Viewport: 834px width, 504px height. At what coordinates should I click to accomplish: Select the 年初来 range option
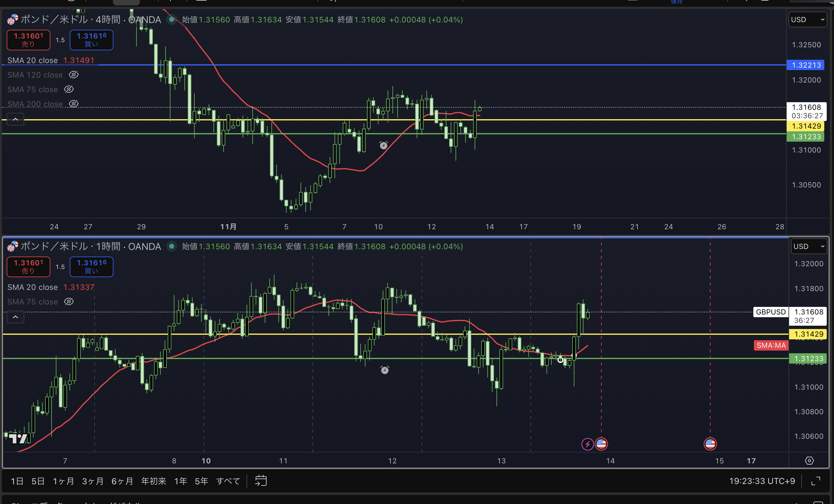(153, 481)
